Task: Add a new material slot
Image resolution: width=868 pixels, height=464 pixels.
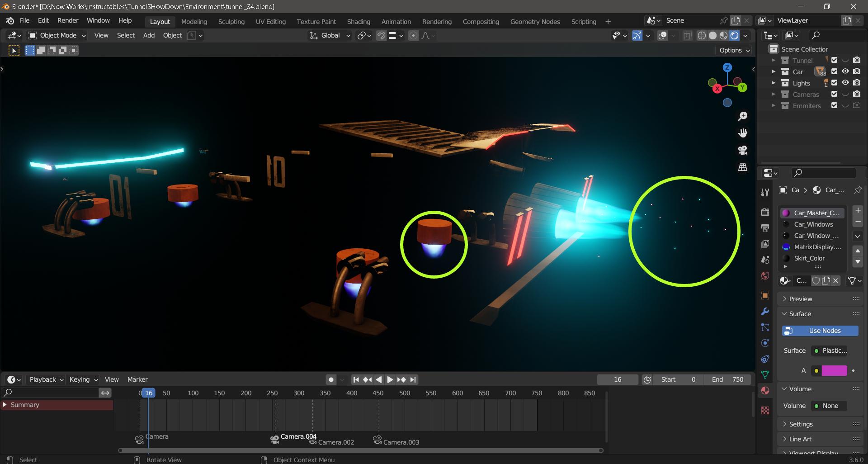Action: [x=858, y=210]
